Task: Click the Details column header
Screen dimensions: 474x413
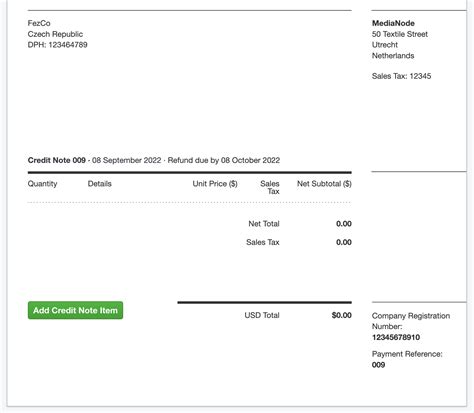Action: [99, 184]
